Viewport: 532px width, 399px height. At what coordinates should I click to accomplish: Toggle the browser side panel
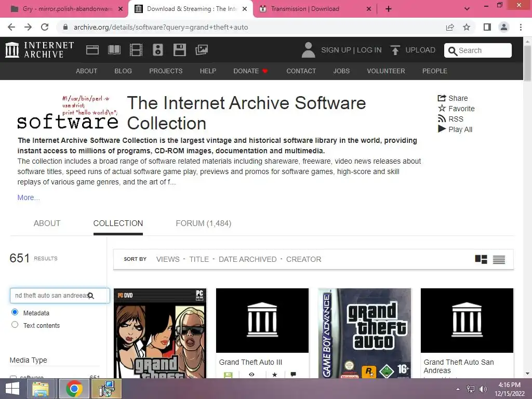click(487, 27)
